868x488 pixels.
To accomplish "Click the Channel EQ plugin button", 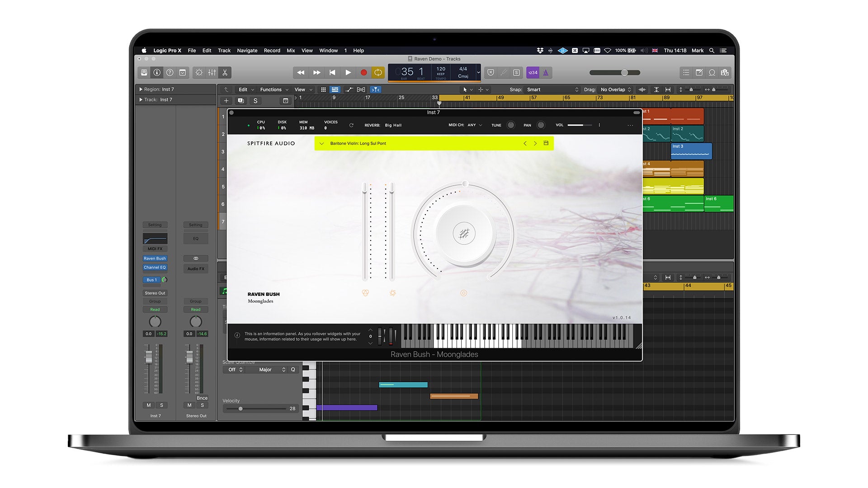I will (x=155, y=267).
